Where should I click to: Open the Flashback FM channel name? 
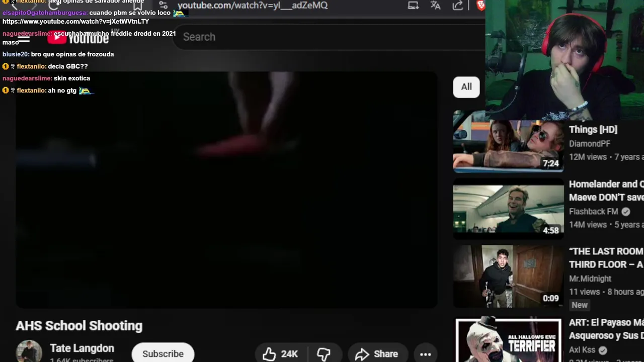594,212
